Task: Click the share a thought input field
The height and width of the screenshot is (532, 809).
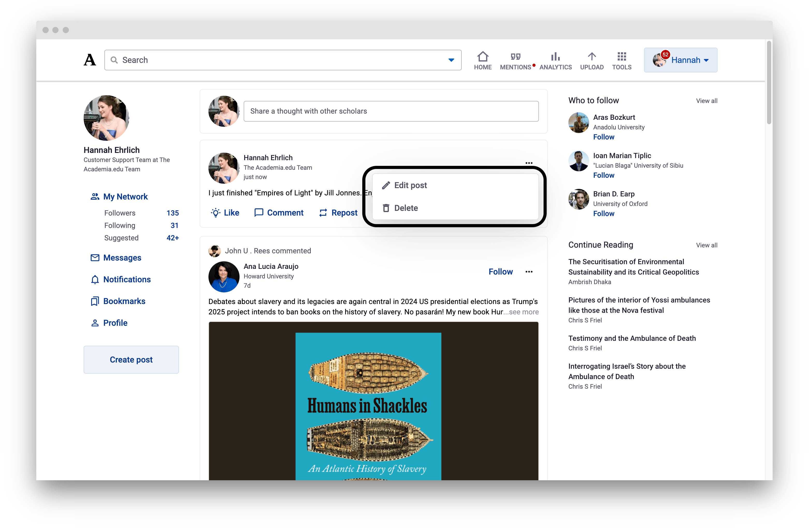Action: click(x=391, y=111)
